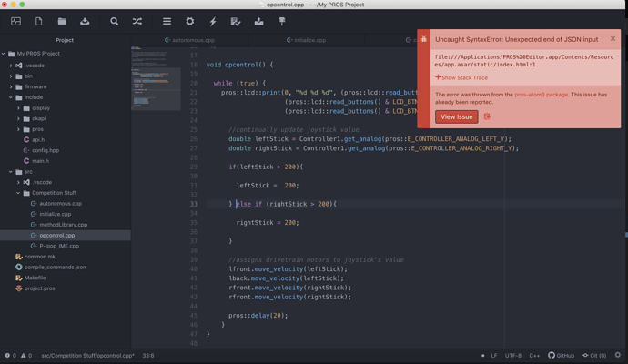Click the green status dot in status bar
This screenshot has height=364, width=628.
click(x=482, y=356)
